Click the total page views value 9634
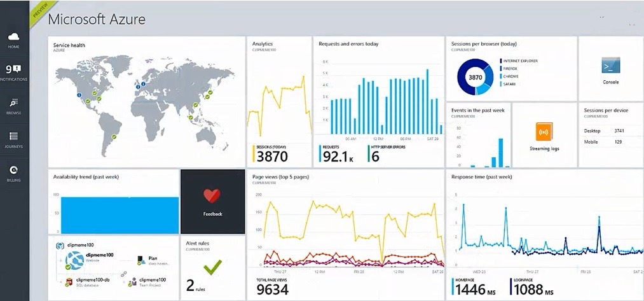Viewport: 644px width, 301px height. pyautogui.click(x=273, y=290)
